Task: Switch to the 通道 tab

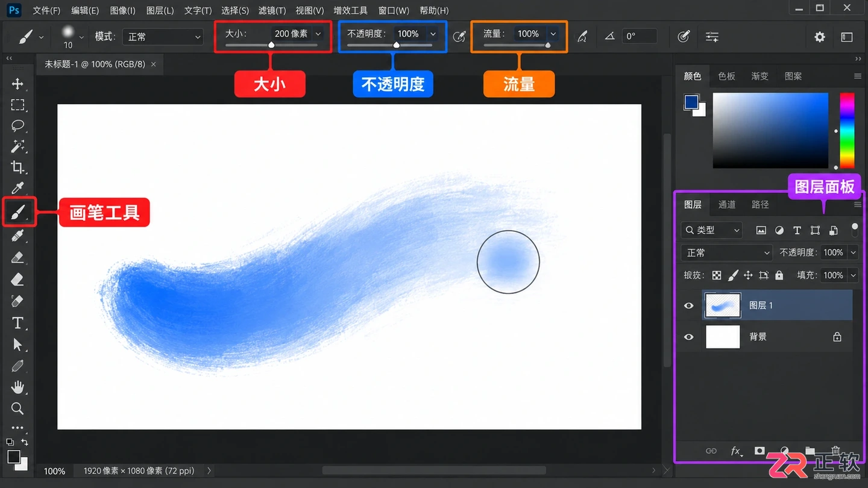Action: click(x=727, y=205)
